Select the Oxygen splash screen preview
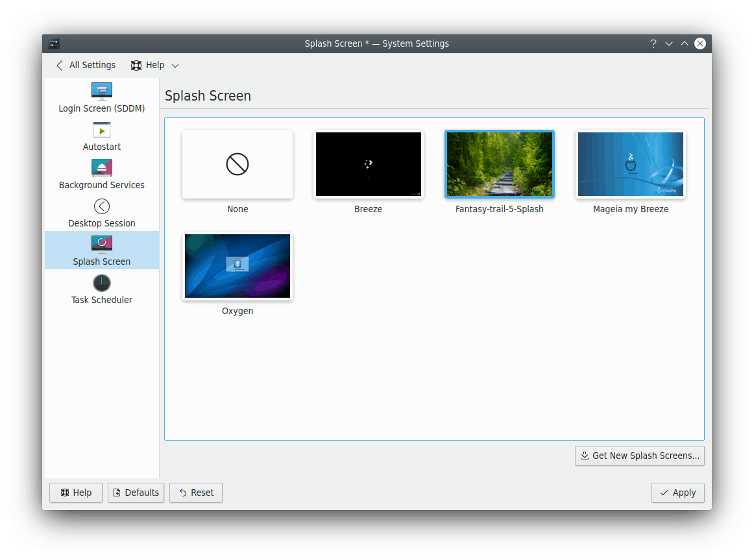The image size is (754, 560). 237,266
